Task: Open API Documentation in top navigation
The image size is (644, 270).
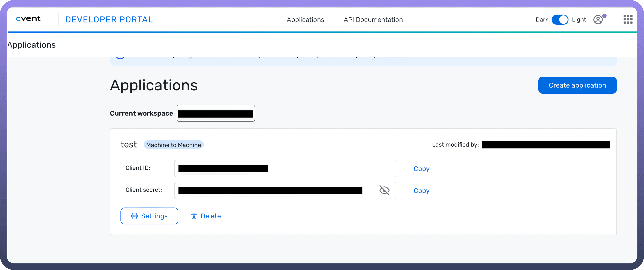Action: [x=373, y=20]
